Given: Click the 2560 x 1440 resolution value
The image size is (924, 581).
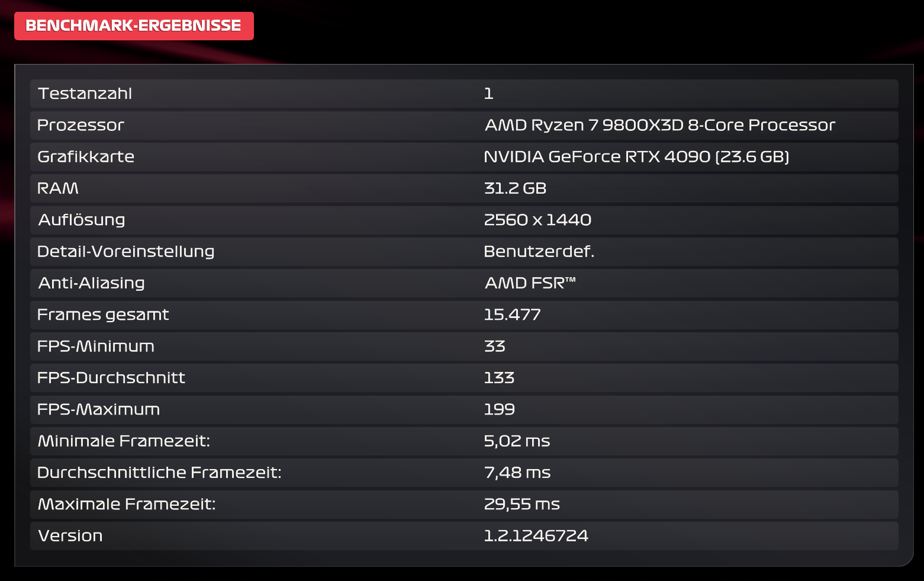Looking at the screenshot, I should pyautogui.click(x=537, y=220).
